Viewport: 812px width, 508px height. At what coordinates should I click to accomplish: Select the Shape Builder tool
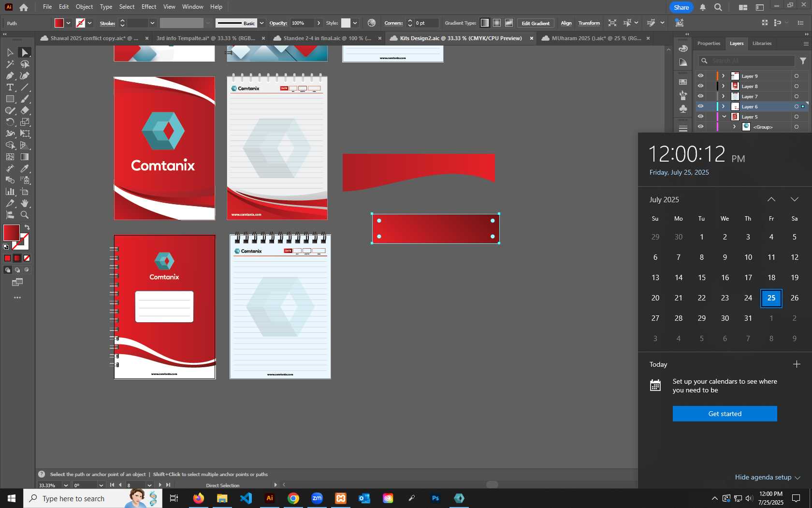point(10,145)
